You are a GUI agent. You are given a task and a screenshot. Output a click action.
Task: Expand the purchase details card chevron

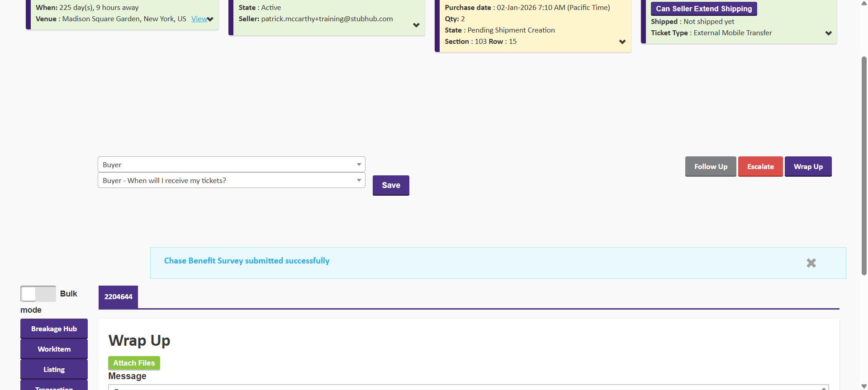click(x=622, y=42)
